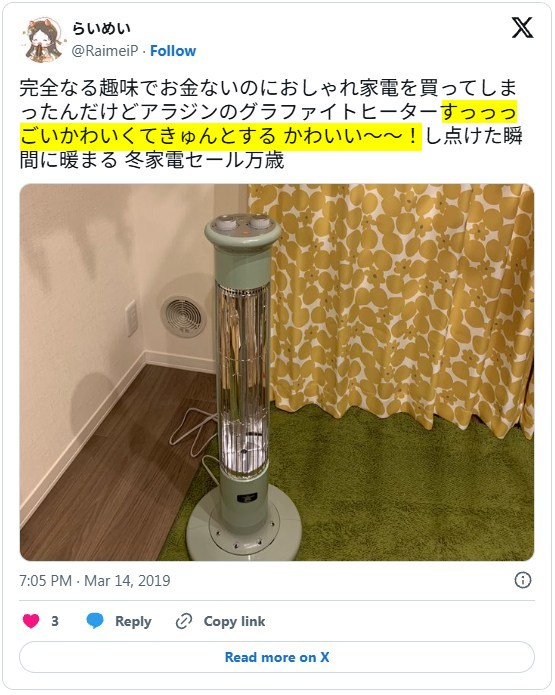Image resolution: width=555 pixels, height=695 pixels.
Task: Open the 7:05 PM Mar 14, 2019 timestamp
Action: click(95, 581)
